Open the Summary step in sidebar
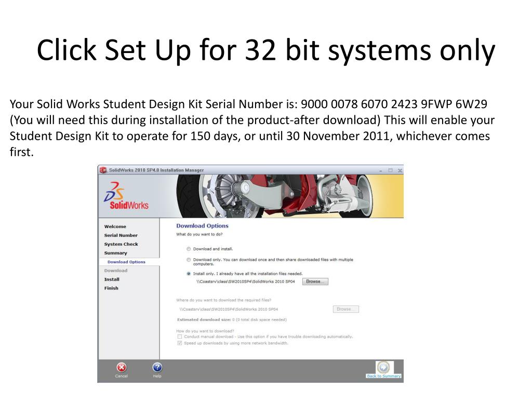Image resolution: width=532 pixels, height=399 pixels. pos(116,253)
